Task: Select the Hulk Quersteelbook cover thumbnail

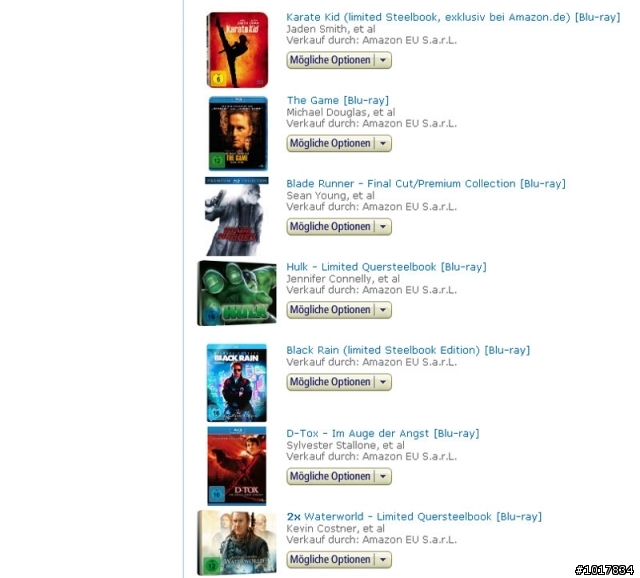Action: pyautogui.click(x=237, y=293)
